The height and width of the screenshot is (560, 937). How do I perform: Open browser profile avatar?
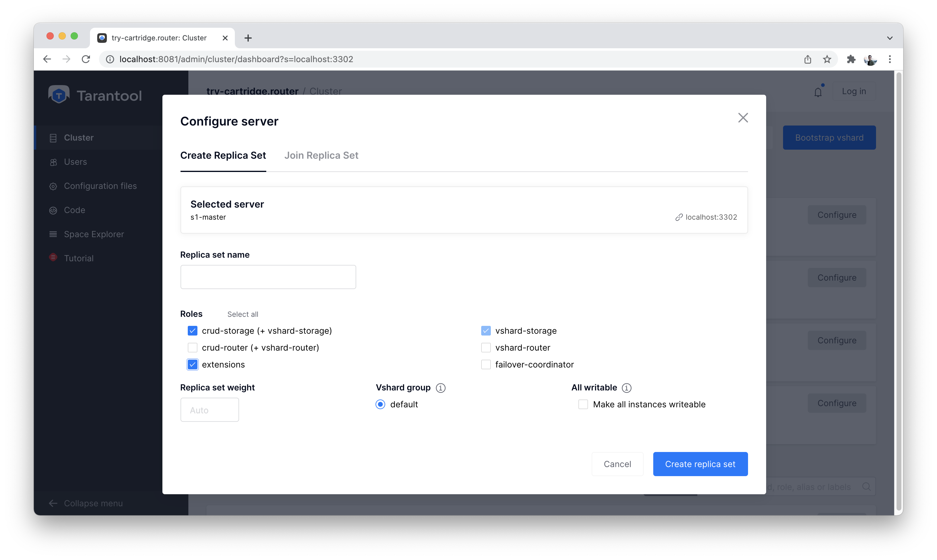[x=870, y=59]
